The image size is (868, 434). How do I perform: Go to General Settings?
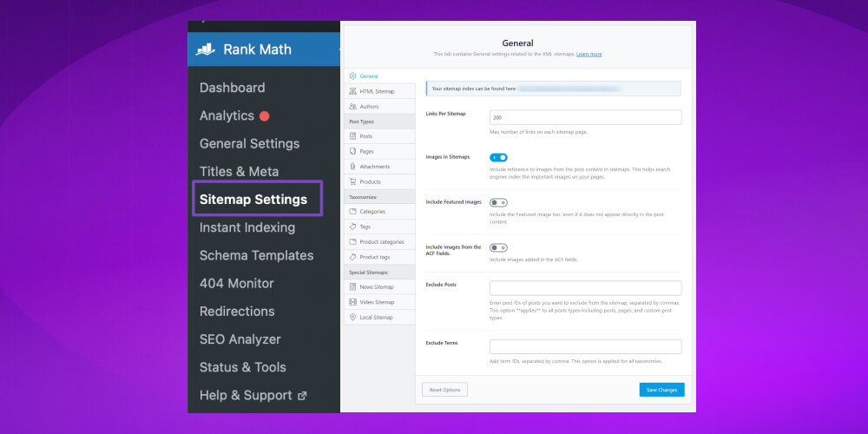click(250, 143)
